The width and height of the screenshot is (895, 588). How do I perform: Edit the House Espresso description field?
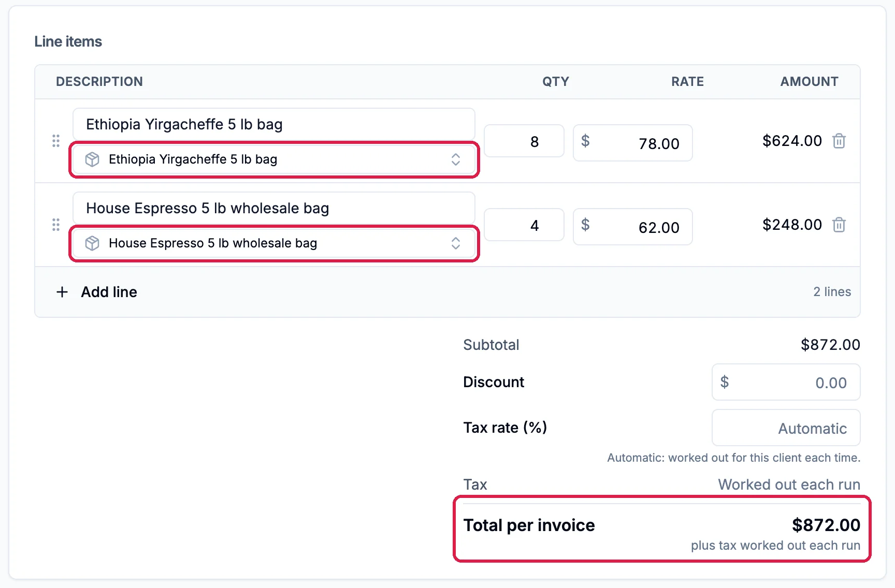tap(274, 208)
